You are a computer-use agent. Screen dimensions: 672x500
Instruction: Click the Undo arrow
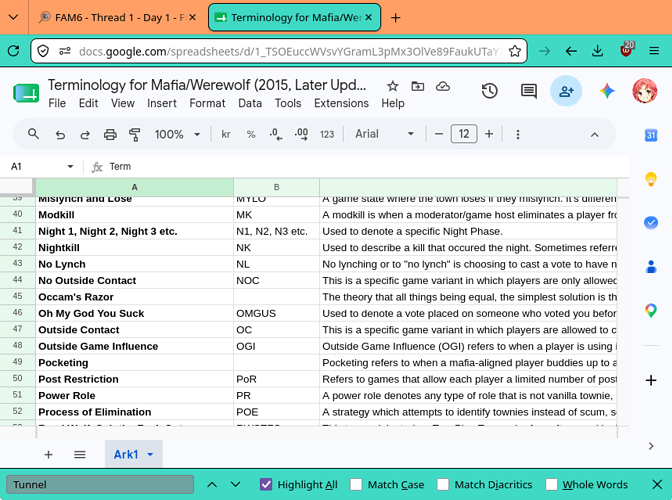pos(60,135)
